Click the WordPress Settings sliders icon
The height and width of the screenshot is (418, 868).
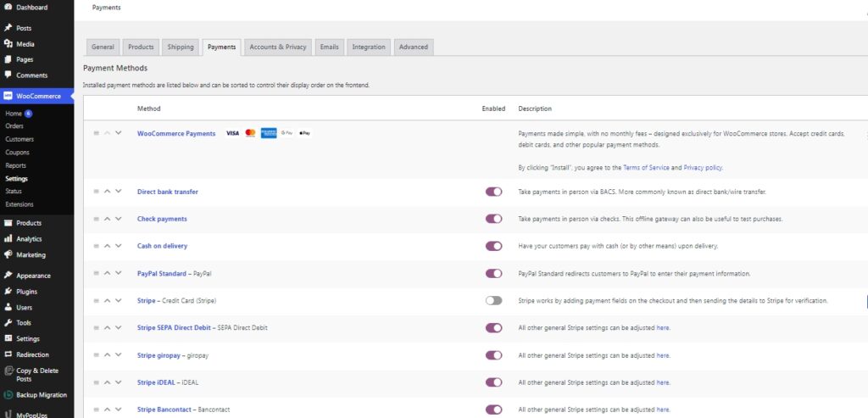8,338
